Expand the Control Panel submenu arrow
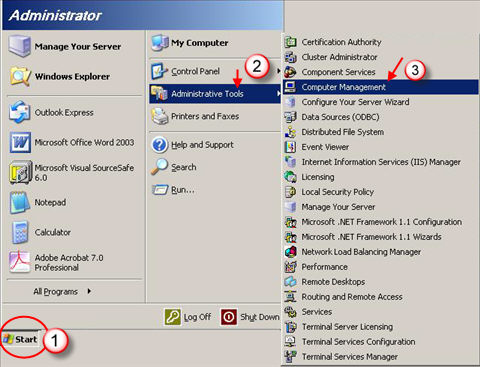The width and height of the screenshot is (480, 367). (278, 71)
